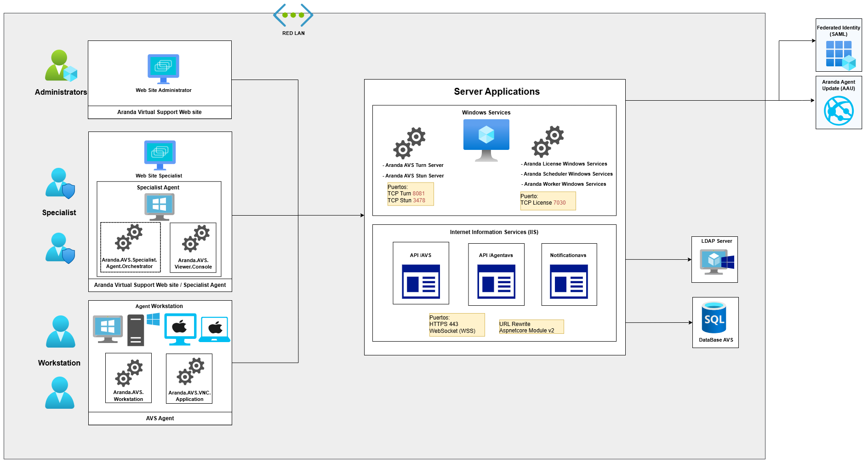Click the Web Site Administrator monitor icon
868x463 pixels.
(163, 69)
